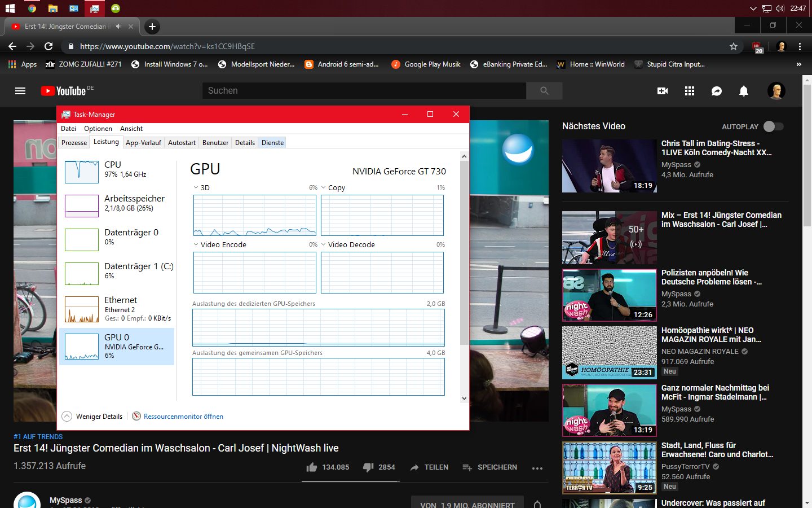Image resolution: width=812 pixels, height=508 pixels.
Task: Switch to the Benutzer tab
Action: pyautogui.click(x=215, y=143)
